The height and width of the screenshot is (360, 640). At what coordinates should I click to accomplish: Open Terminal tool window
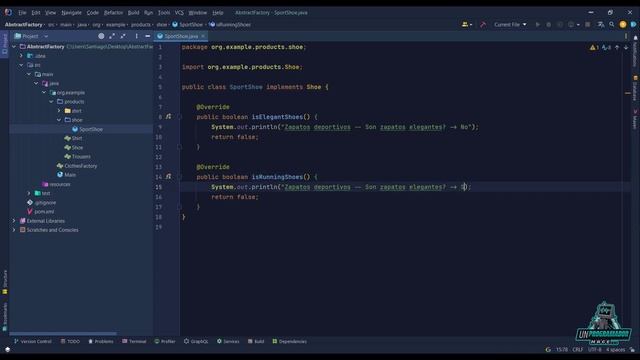tap(134, 341)
